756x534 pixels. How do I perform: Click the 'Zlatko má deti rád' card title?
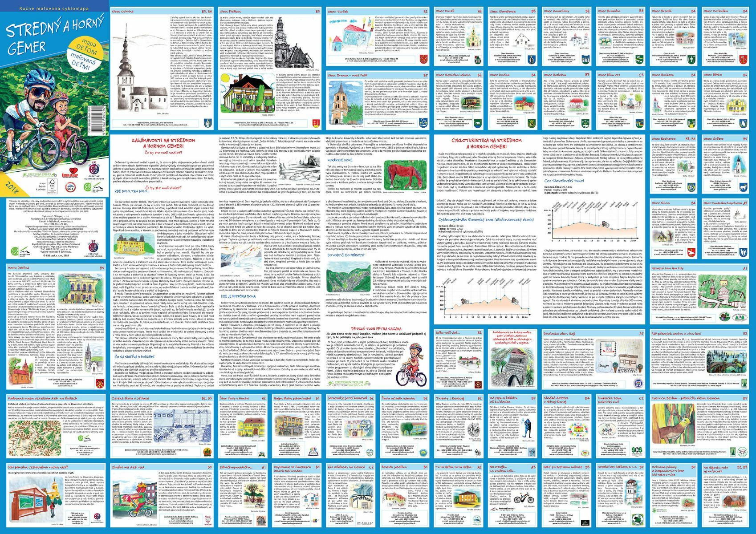coord(129,468)
